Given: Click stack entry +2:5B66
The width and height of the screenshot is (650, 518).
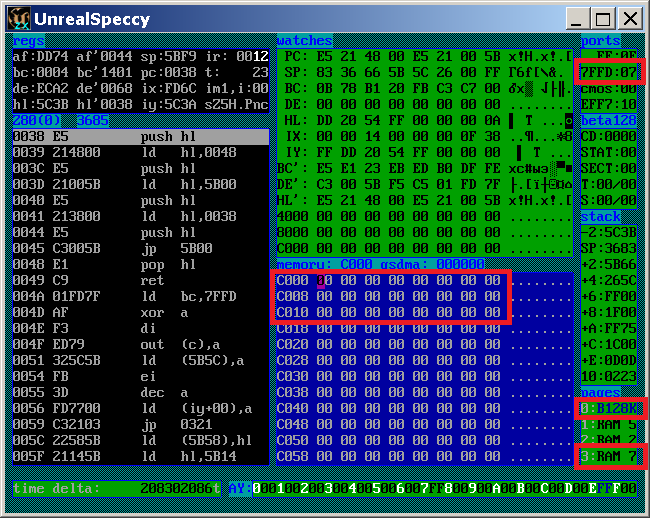Looking at the screenshot, I should pos(609,264).
